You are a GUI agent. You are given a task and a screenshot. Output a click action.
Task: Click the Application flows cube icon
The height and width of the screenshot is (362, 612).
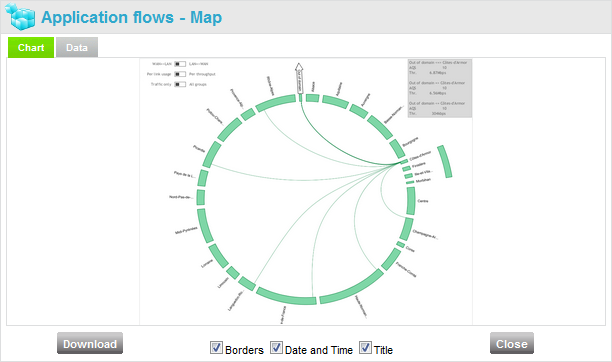point(20,16)
